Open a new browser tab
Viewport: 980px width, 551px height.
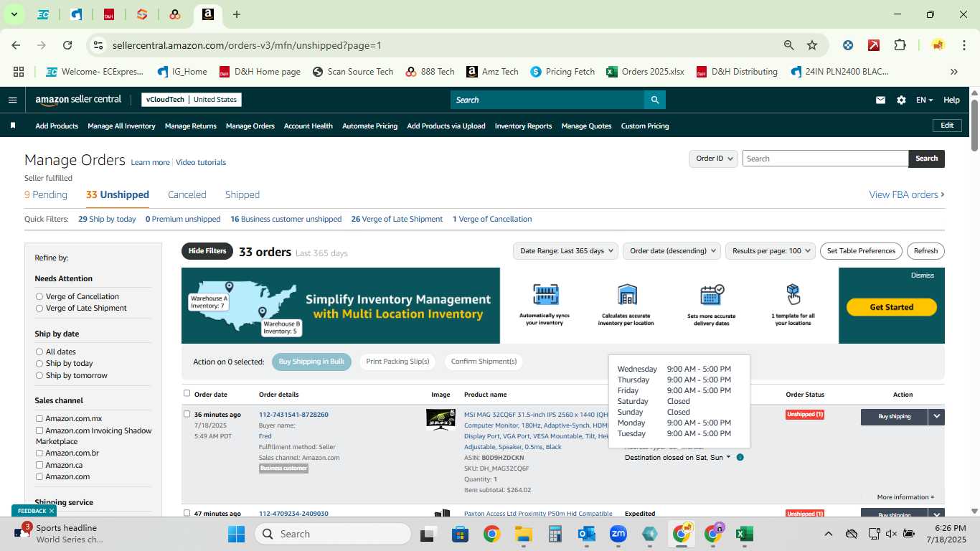point(237,14)
